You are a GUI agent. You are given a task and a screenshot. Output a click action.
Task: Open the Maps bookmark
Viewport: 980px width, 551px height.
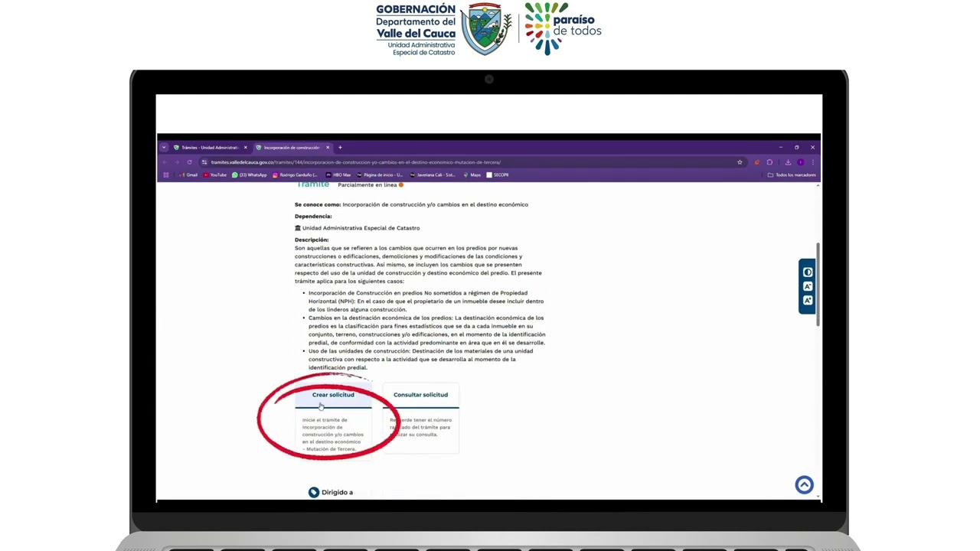click(x=472, y=174)
